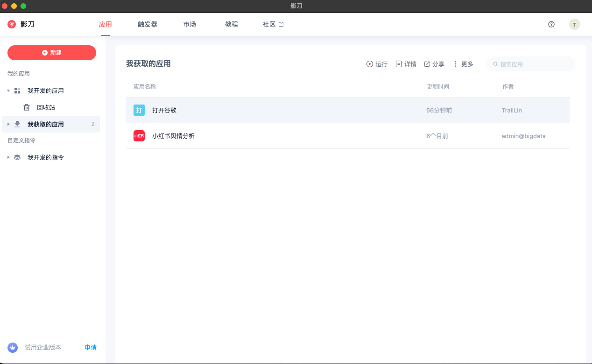Viewport: 592px width, 364px height.
Task: Click the 影刀 logo icon
Action: pos(11,24)
